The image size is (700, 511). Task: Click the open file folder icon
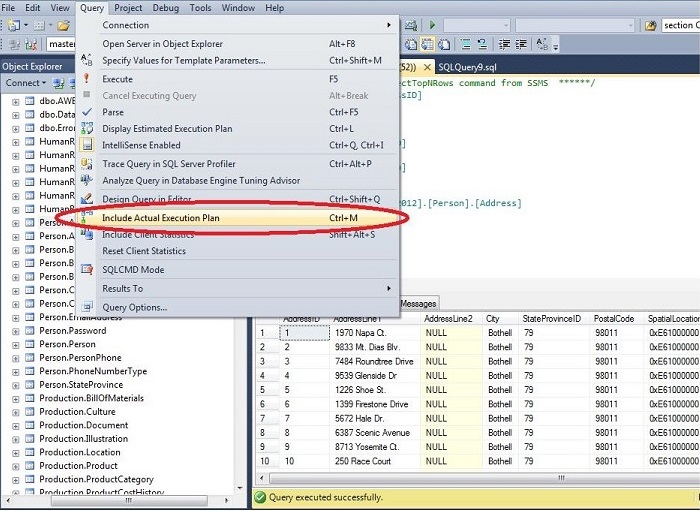(x=63, y=25)
